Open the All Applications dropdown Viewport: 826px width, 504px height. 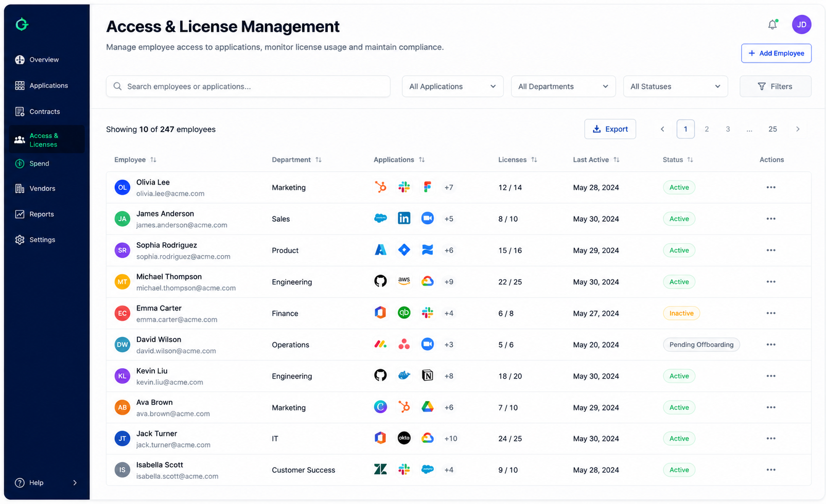coord(452,86)
